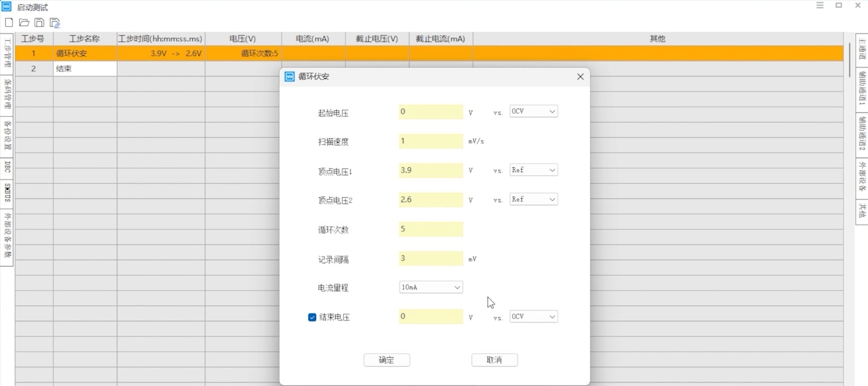This screenshot has width=868, height=386.
Task: Click the 确定 button to confirm
Action: point(386,360)
